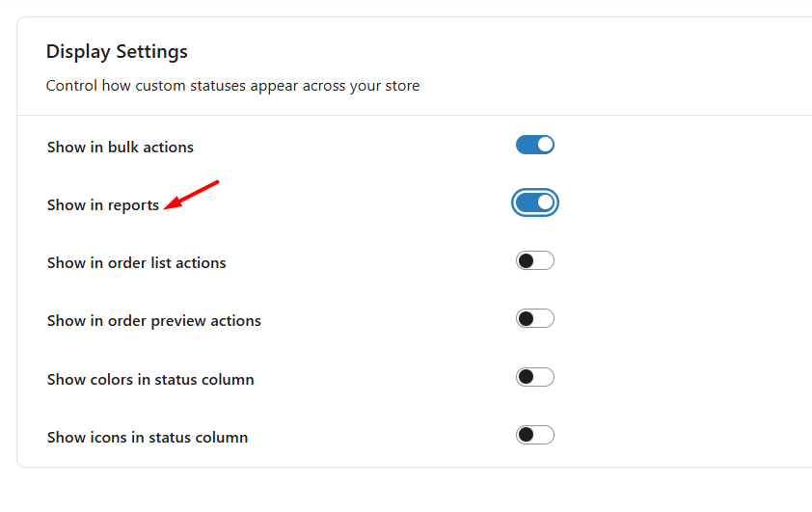This screenshot has width=812, height=512.
Task: Click the Show in order list actions label
Action: point(137,263)
